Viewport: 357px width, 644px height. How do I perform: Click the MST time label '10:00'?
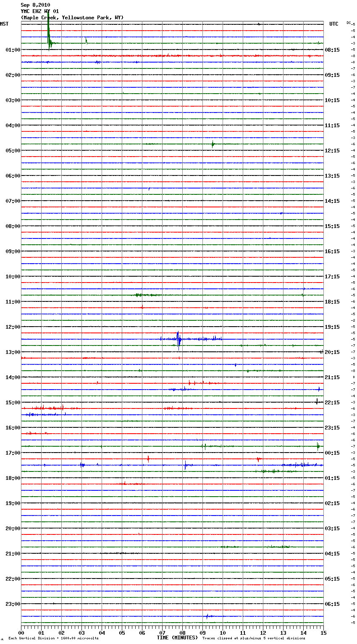pos(13,277)
